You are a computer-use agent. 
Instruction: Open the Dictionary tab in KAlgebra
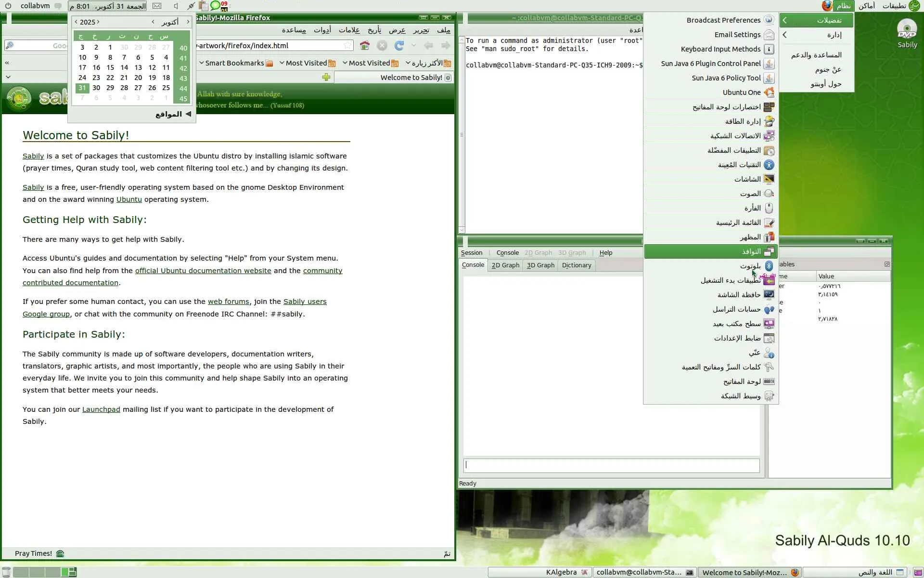(576, 265)
